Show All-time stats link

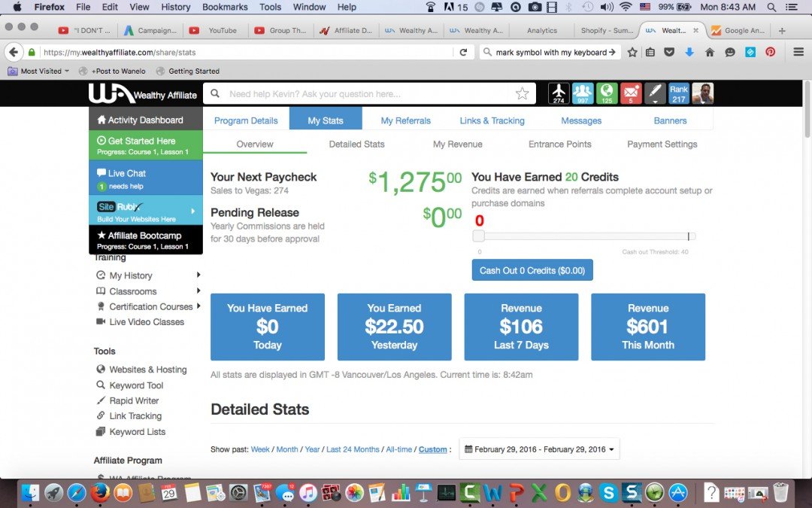(398, 449)
